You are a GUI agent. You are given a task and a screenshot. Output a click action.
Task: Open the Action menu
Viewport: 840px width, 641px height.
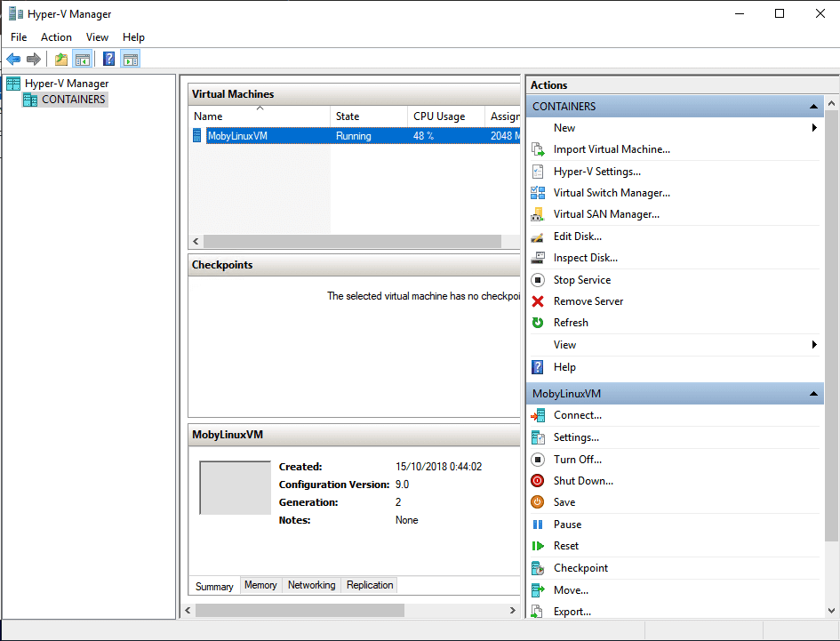click(x=56, y=36)
